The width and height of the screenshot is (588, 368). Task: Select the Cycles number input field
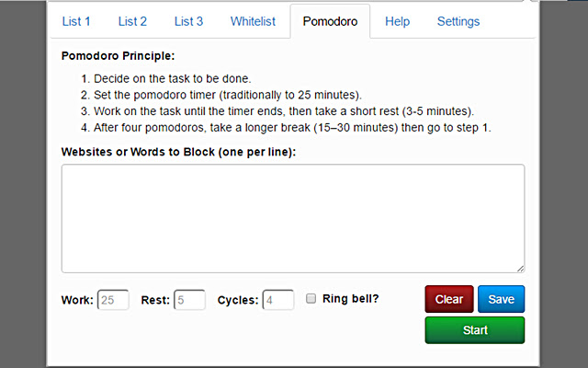[x=277, y=300]
